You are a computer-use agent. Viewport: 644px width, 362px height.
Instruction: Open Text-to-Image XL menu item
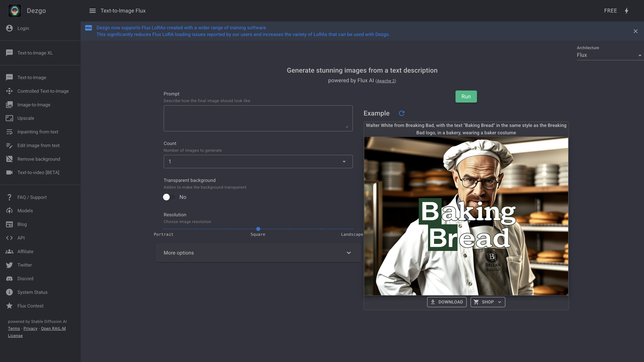pyautogui.click(x=35, y=53)
